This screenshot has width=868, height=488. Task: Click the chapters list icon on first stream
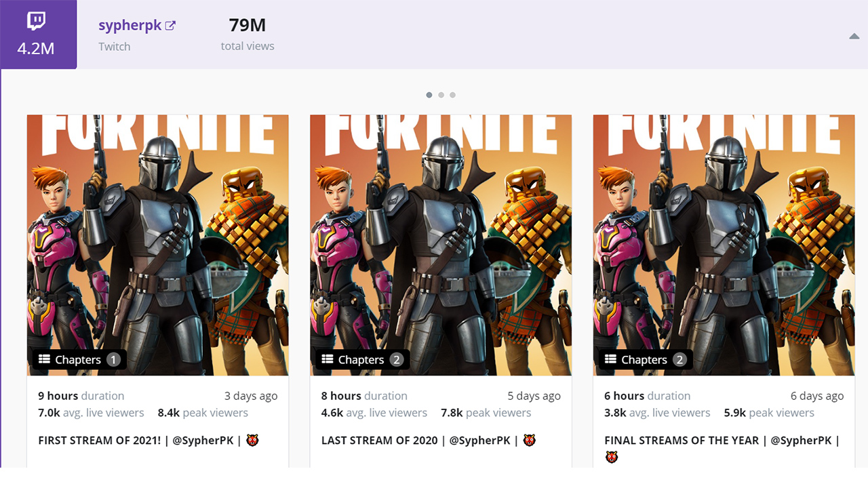[45, 359]
